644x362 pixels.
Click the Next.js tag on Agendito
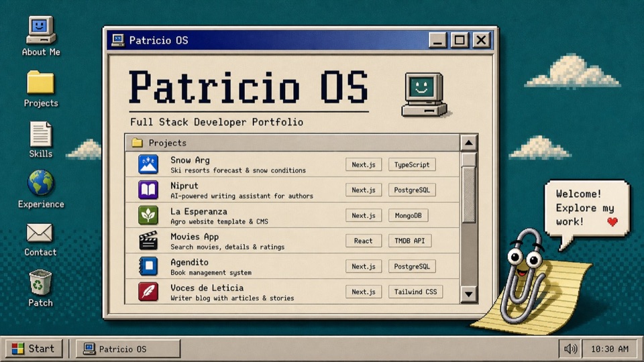[x=364, y=266]
